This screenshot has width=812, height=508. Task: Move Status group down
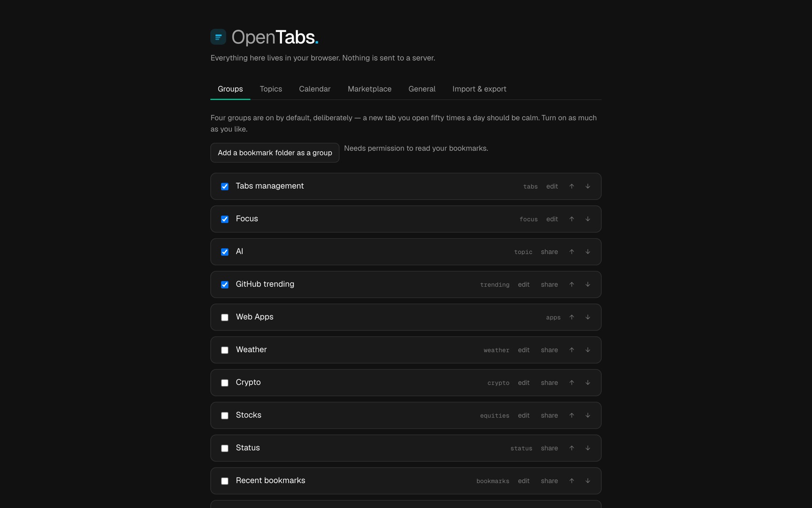coord(588,448)
